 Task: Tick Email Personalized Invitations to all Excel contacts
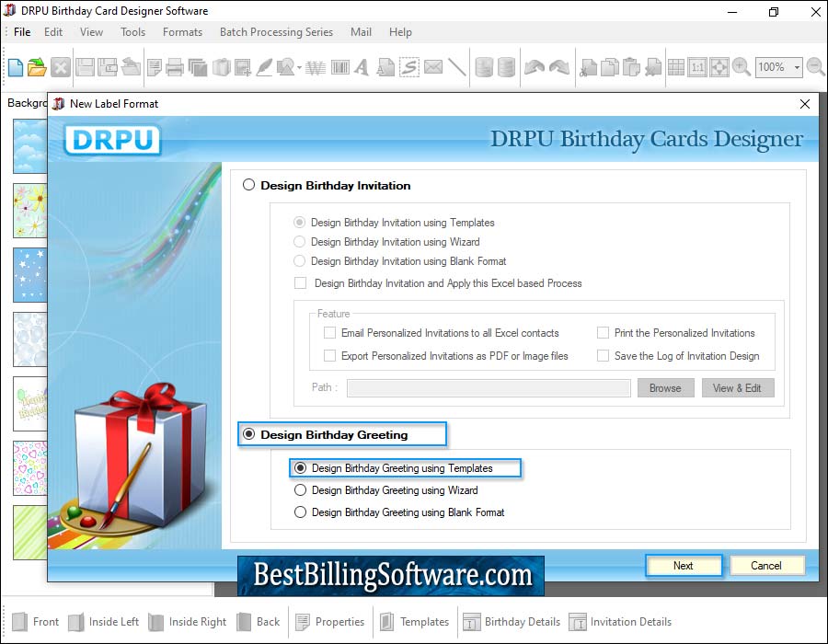(x=329, y=333)
